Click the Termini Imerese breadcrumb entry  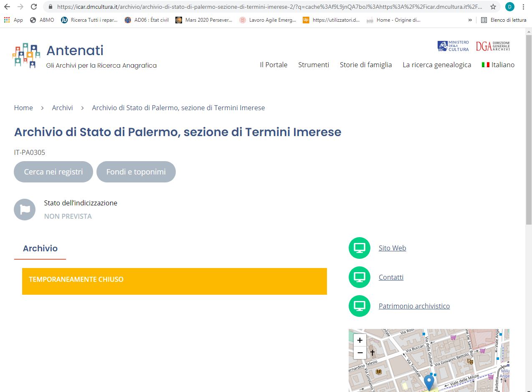pos(178,108)
